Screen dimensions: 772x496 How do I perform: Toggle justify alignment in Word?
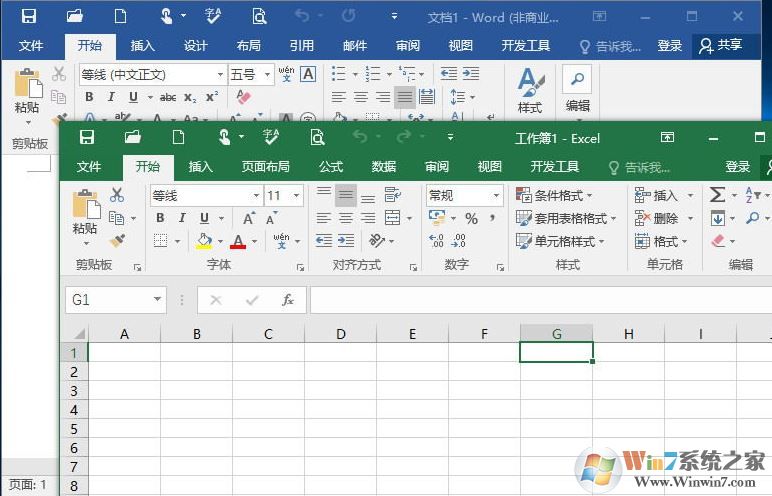pyautogui.click(x=405, y=97)
